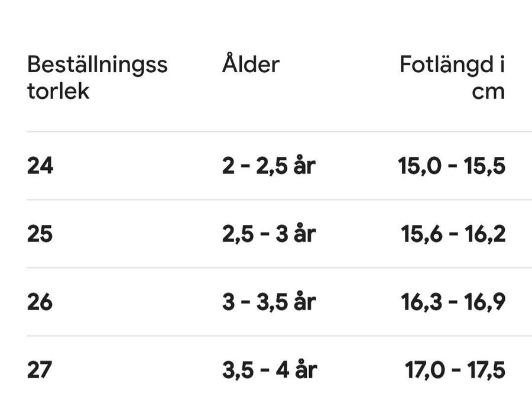This screenshot has height=403, width=532.
Task: Click foot length '17,0 - 17,5'
Action: (455, 370)
